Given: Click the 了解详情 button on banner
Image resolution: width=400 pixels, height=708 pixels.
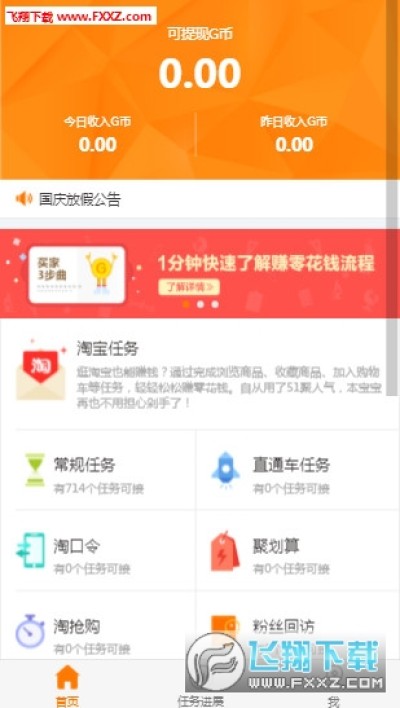Looking at the screenshot, I should pos(189,287).
